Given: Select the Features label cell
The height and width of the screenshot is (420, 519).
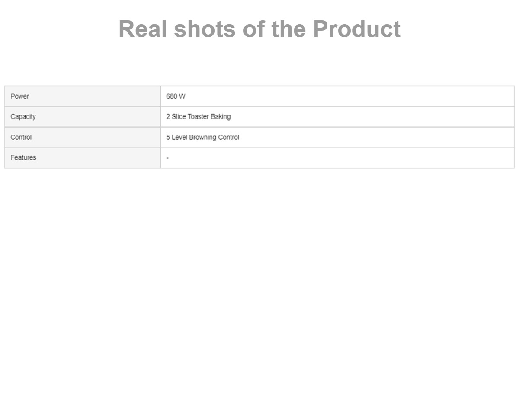Looking at the screenshot, I should click(x=83, y=157).
